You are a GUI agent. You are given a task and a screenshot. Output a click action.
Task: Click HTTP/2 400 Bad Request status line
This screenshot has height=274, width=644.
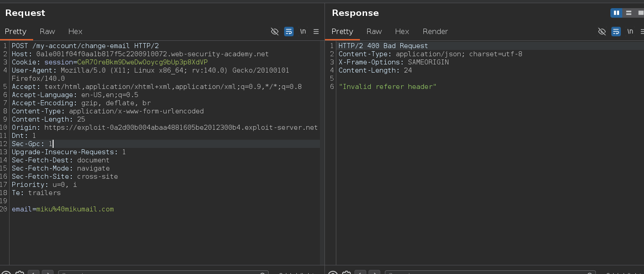click(383, 46)
